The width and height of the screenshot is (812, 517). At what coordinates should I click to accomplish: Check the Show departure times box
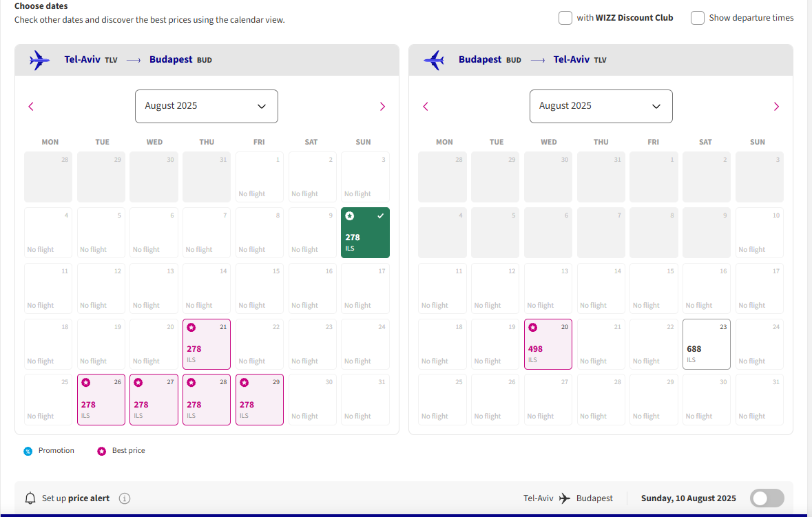pyautogui.click(x=698, y=18)
